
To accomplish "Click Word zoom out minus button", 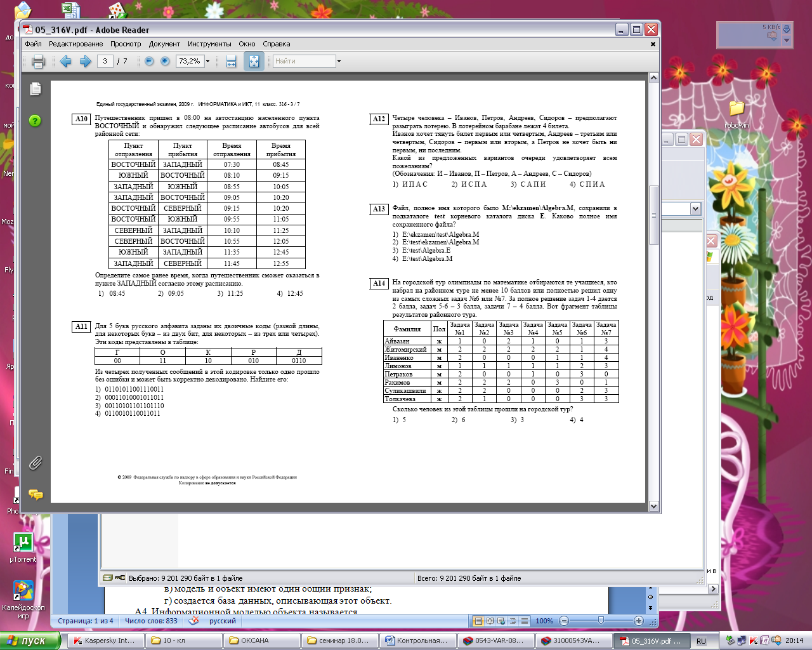I will coord(564,621).
